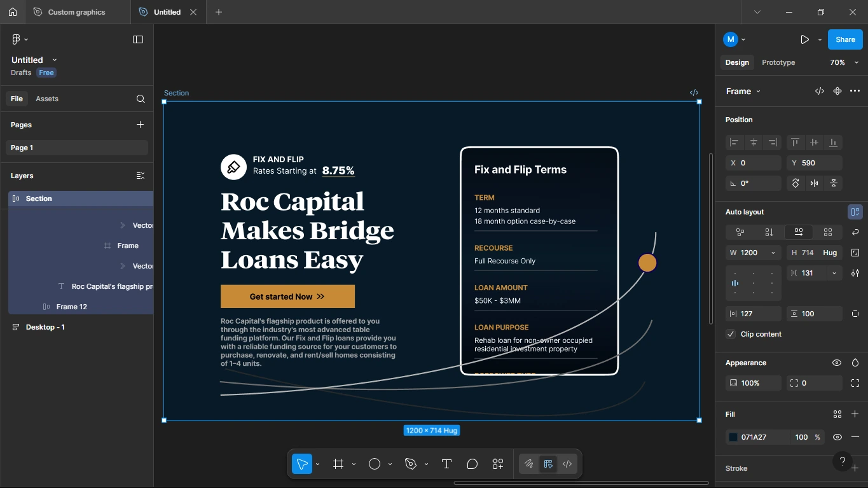
Task: Align left icon in Position section
Action: tap(734, 142)
